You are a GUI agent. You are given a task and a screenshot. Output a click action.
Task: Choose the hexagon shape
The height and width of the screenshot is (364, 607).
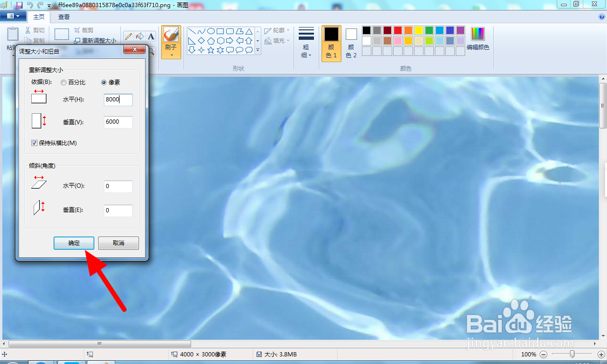(221, 41)
